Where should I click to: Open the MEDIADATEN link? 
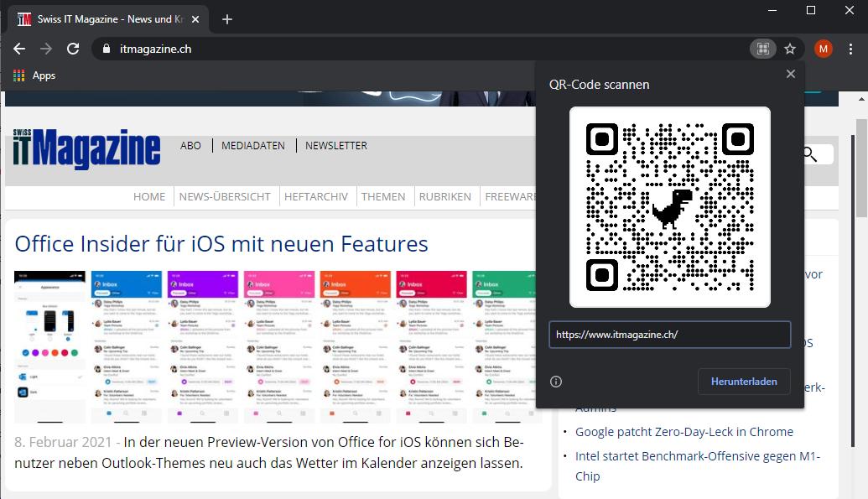pos(253,146)
